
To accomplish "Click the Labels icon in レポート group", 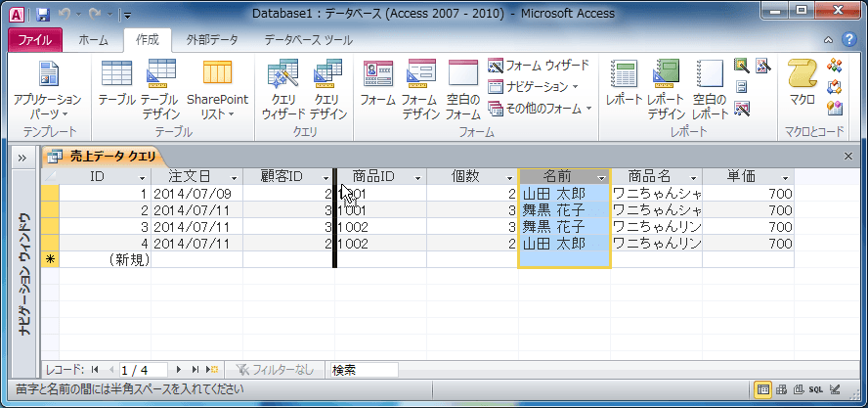I will tap(742, 87).
